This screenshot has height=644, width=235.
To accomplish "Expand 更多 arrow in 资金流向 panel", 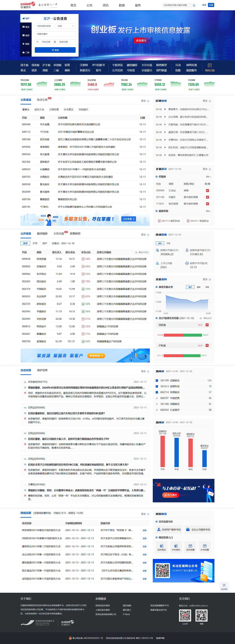I will coord(209,279).
